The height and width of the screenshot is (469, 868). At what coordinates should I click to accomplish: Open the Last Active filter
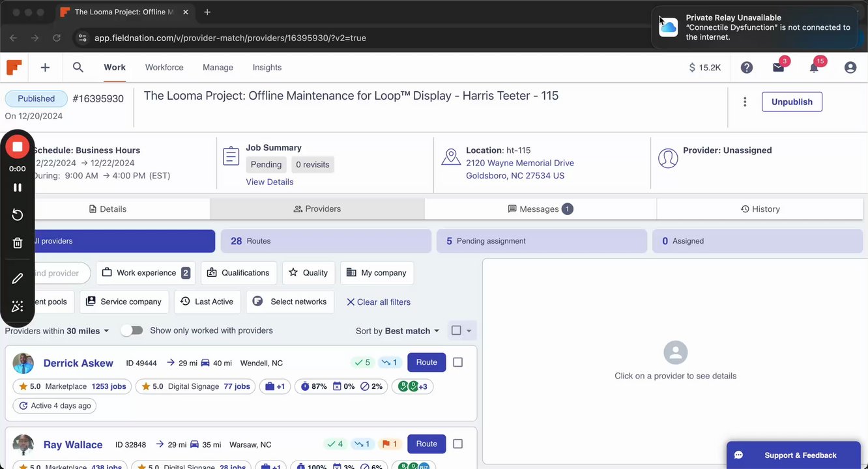(x=207, y=302)
